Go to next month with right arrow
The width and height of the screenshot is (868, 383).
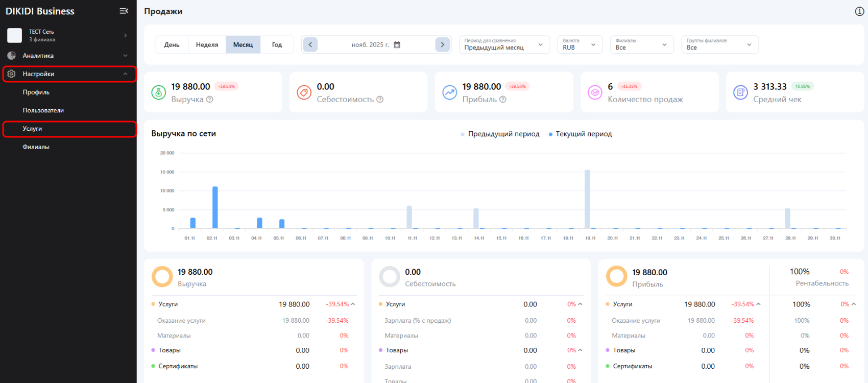pos(442,45)
